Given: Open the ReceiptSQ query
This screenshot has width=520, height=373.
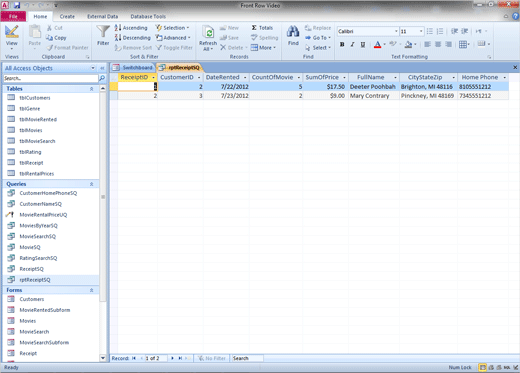Looking at the screenshot, I should click(31, 269).
